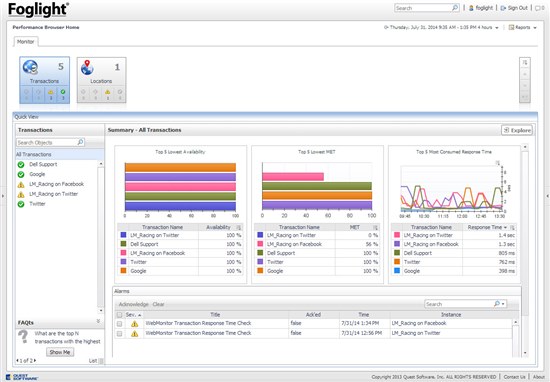550x382 pixels.
Task: Click the Acknowledge alarm button
Action: 133,304
